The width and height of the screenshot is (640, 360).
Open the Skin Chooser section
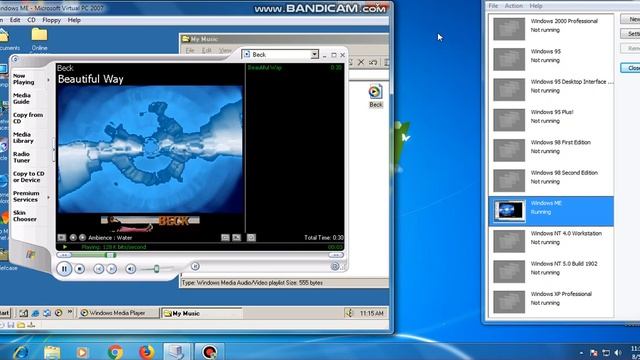click(24, 216)
